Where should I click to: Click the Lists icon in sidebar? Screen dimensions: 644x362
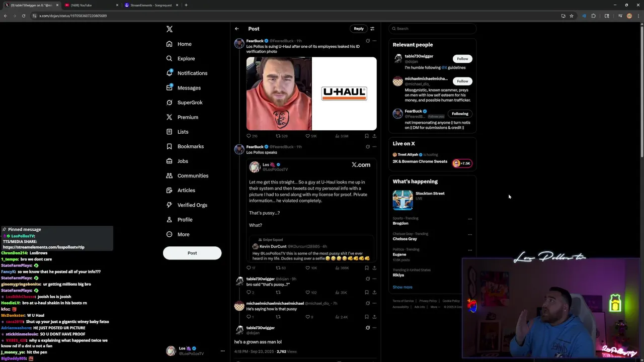169,132
